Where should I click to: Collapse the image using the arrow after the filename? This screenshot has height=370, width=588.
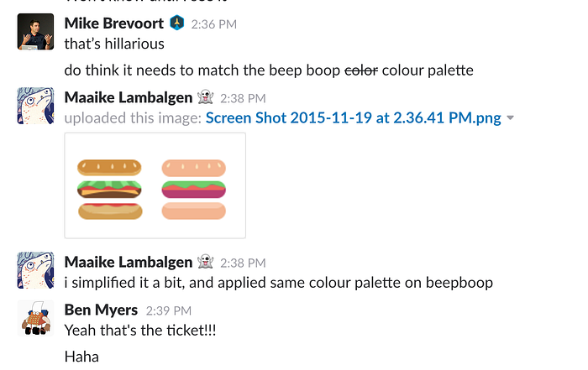tap(510, 119)
